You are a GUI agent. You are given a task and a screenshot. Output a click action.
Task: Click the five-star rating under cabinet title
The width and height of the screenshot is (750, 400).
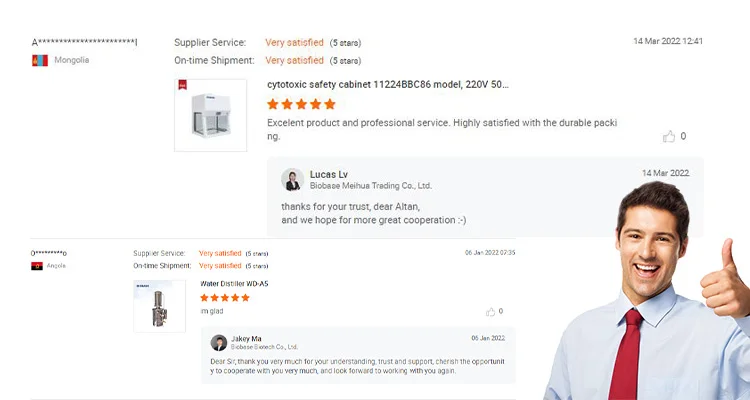pyautogui.click(x=301, y=104)
